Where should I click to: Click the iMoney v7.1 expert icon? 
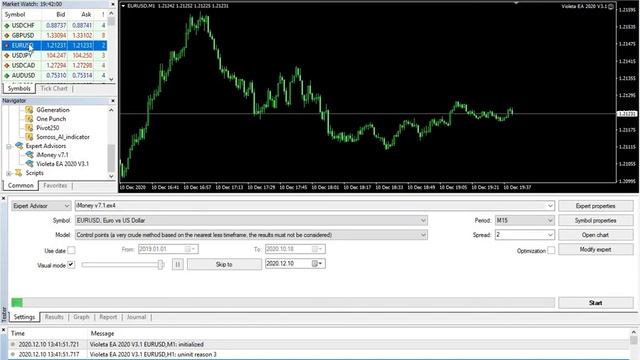click(x=29, y=155)
